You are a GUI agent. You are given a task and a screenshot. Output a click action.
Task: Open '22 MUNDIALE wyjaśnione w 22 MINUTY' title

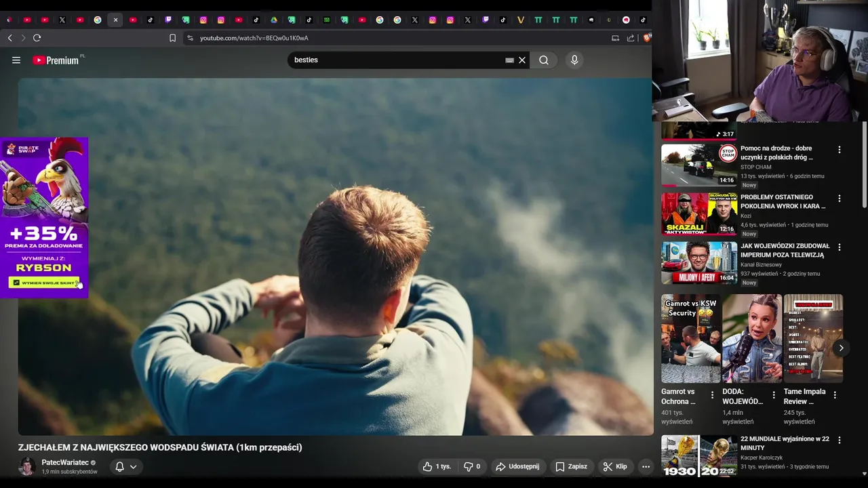(x=785, y=443)
